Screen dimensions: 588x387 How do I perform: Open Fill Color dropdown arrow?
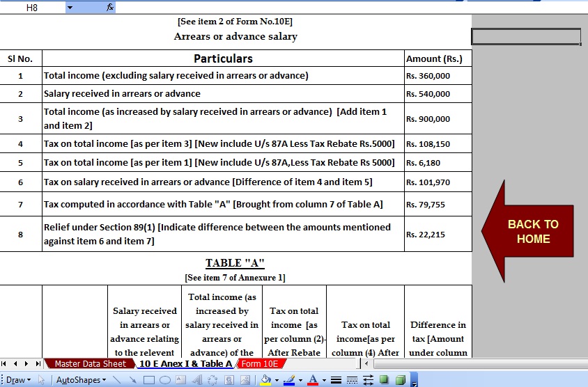(277, 380)
